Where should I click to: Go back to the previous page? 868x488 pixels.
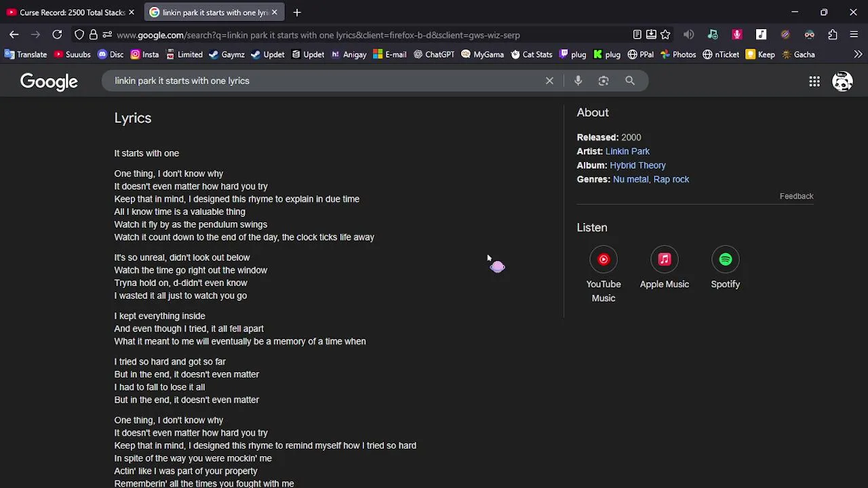point(14,35)
